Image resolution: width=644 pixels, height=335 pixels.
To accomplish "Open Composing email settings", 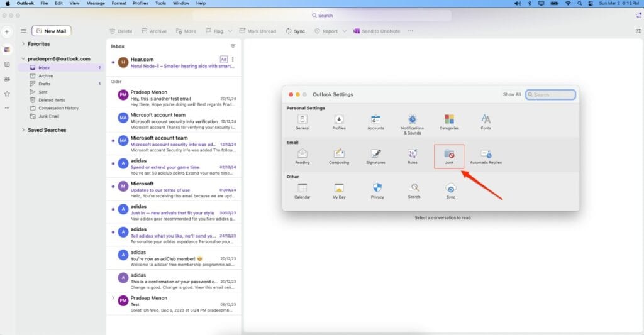I will [339, 157].
